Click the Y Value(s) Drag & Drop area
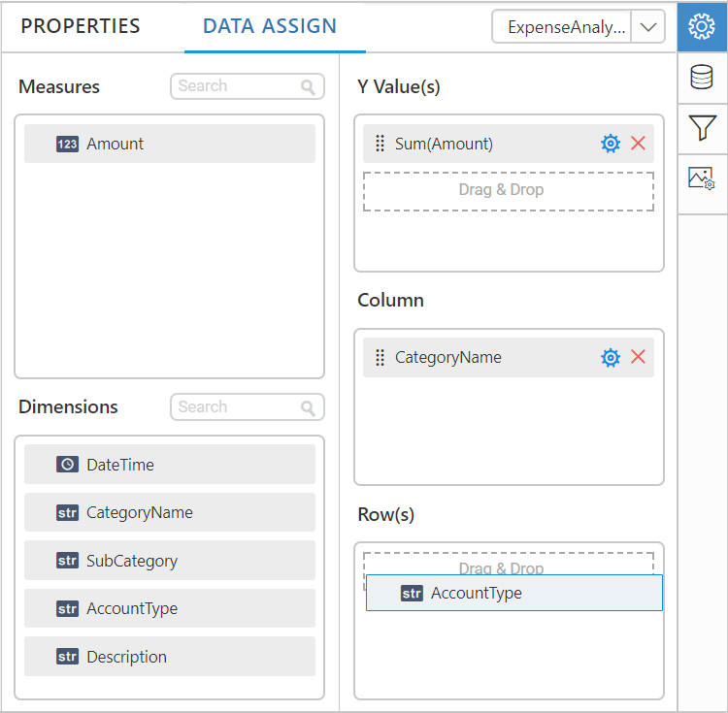728x713 pixels. (508, 190)
